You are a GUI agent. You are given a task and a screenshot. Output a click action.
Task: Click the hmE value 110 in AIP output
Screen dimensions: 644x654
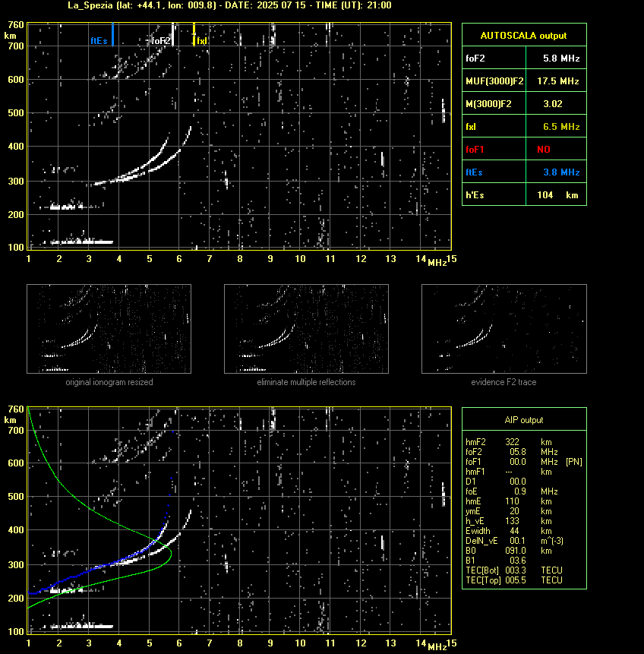coord(512,501)
